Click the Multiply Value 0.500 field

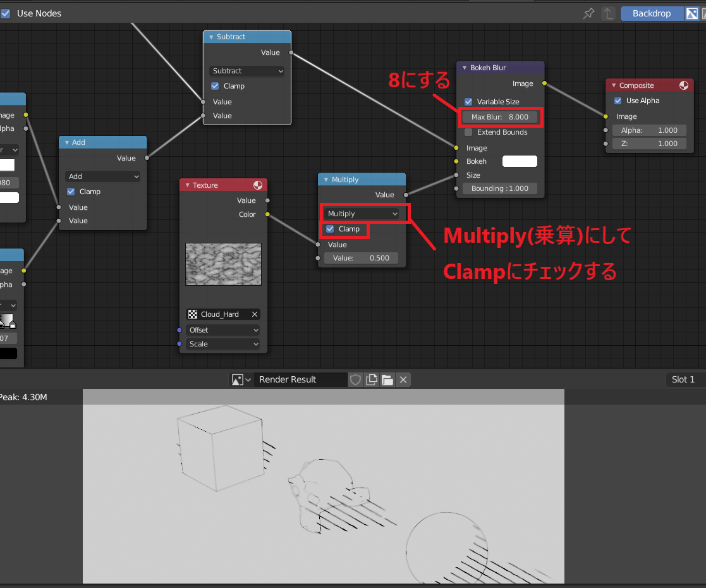pyautogui.click(x=361, y=258)
